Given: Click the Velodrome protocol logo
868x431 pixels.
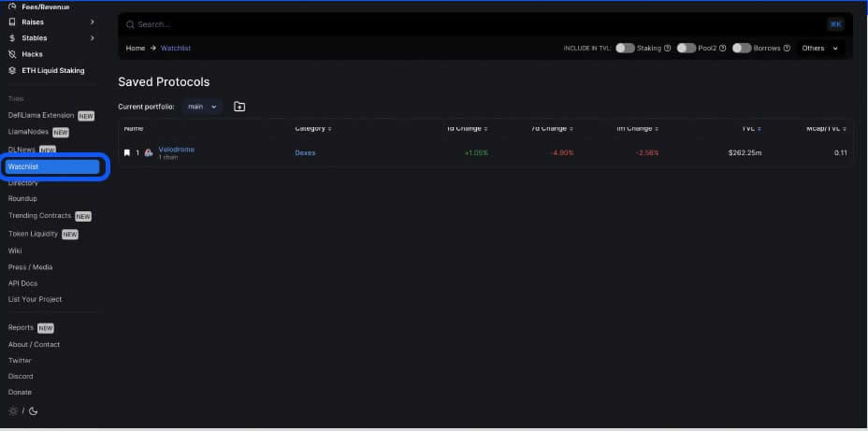Looking at the screenshot, I should tap(149, 152).
